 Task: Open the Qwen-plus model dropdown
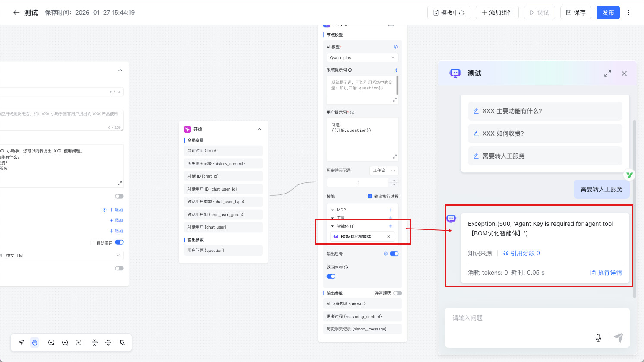pyautogui.click(x=362, y=57)
